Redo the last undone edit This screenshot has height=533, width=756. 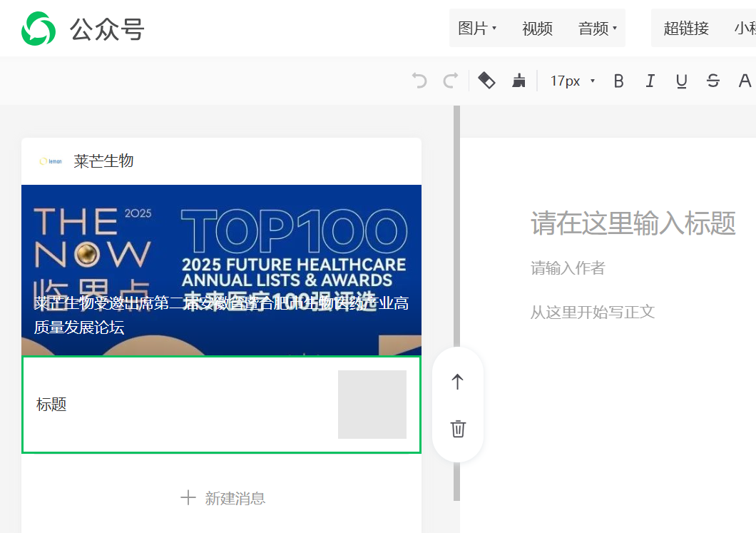[x=451, y=81]
